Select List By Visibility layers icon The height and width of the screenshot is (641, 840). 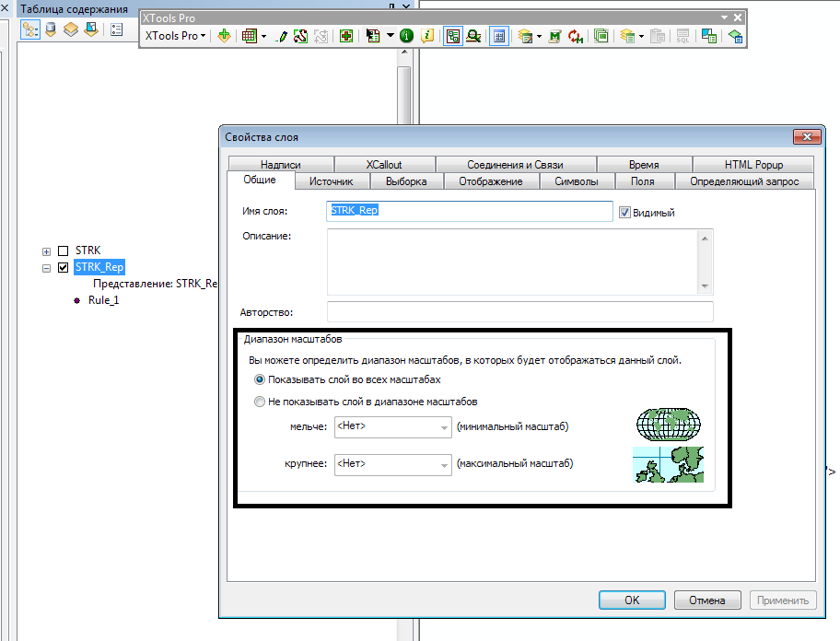71,29
